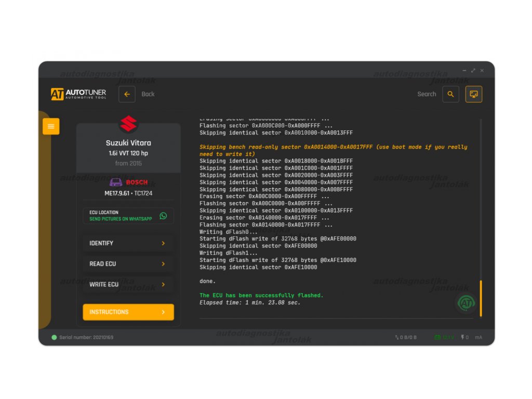Image resolution: width=532 pixels, height=399 pixels.
Task: Click the magnifier search button
Action: [450, 95]
